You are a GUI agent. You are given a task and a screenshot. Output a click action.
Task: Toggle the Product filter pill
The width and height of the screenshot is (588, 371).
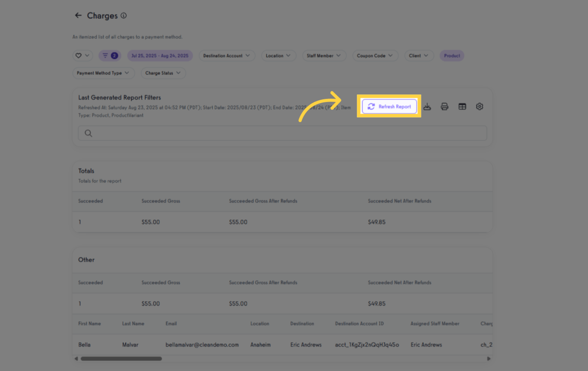(x=452, y=56)
